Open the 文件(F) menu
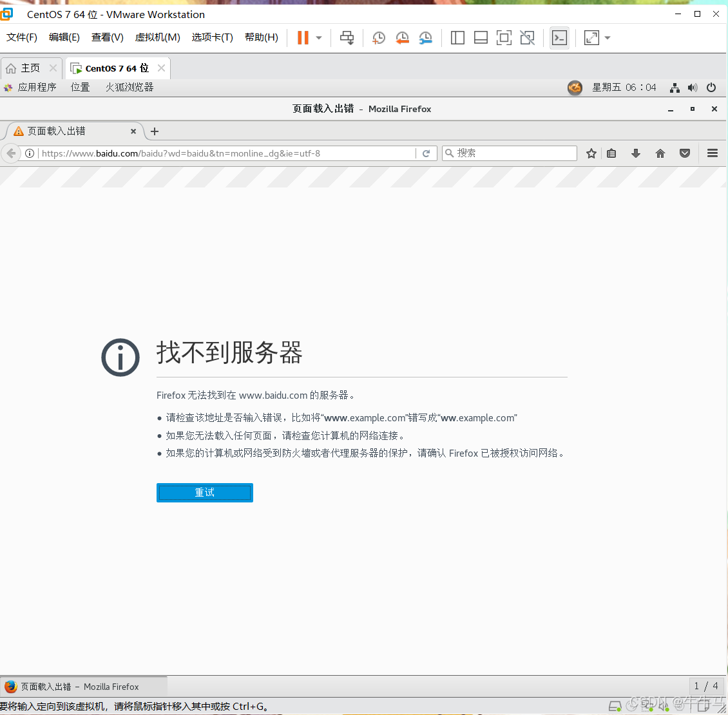The width and height of the screenshot is (728, 715). (22, 37)
